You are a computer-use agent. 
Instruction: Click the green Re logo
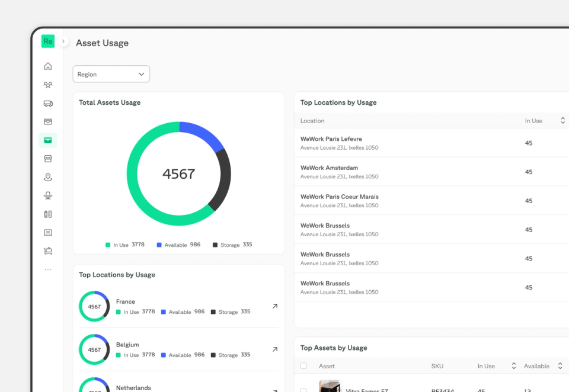tap(48, 41)
